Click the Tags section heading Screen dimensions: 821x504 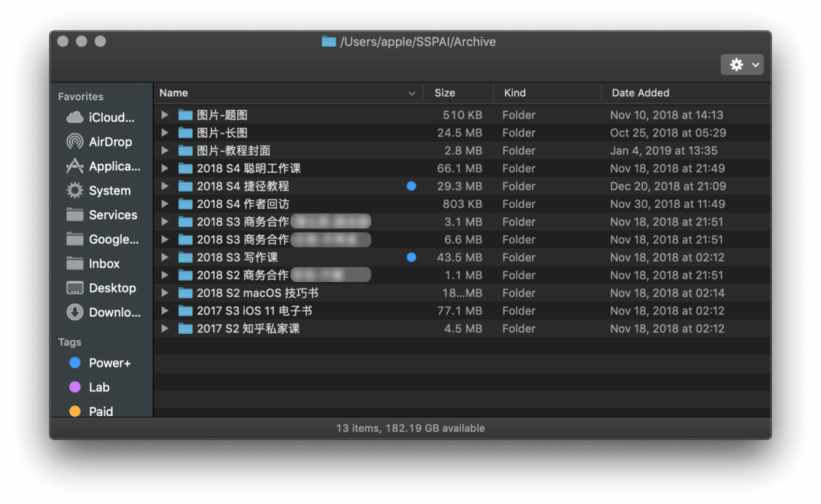tap(69, 342)
